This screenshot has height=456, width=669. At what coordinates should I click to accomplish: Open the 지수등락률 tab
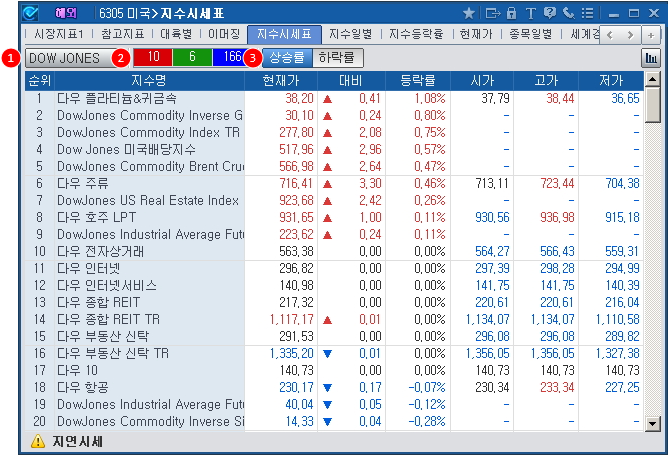pyautogui.click(x=416, y=34)
